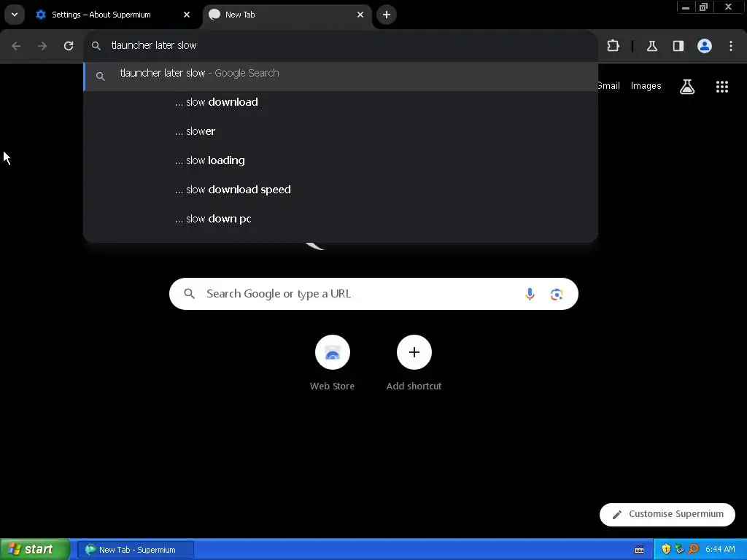Close the New Tab tab
Image resolution: width=747 pixels, height=560 pixels.
click(360, 15)
